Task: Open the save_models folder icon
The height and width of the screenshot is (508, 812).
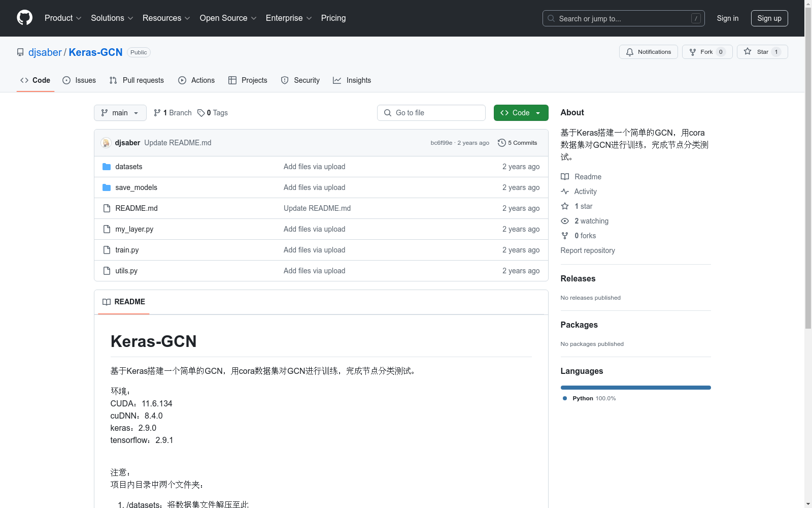Action: pyautogui.click(x=107, y=187)
